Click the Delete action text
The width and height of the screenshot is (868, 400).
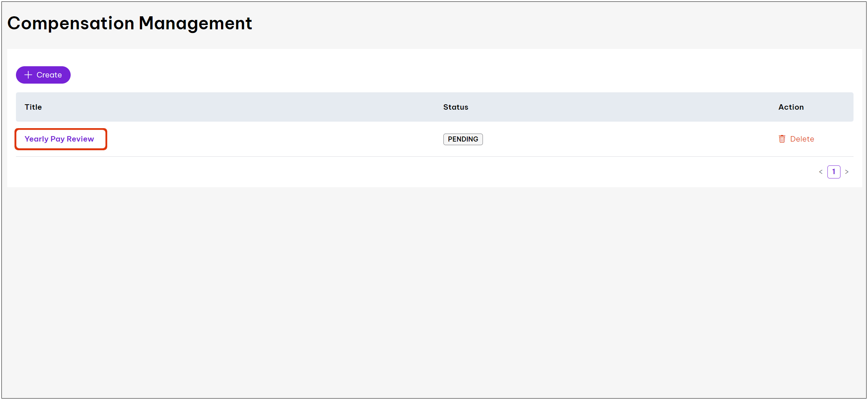[802, 139]
